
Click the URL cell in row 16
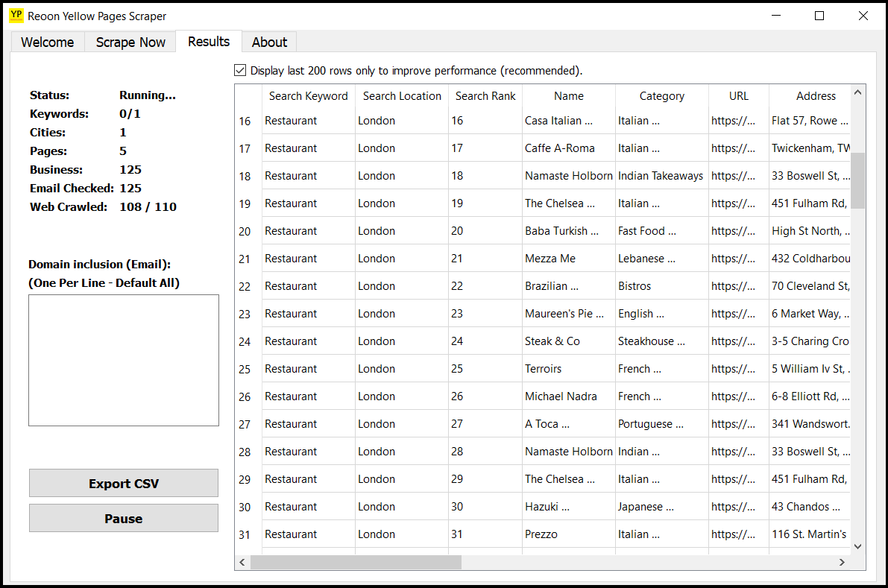tap(738, 121)
